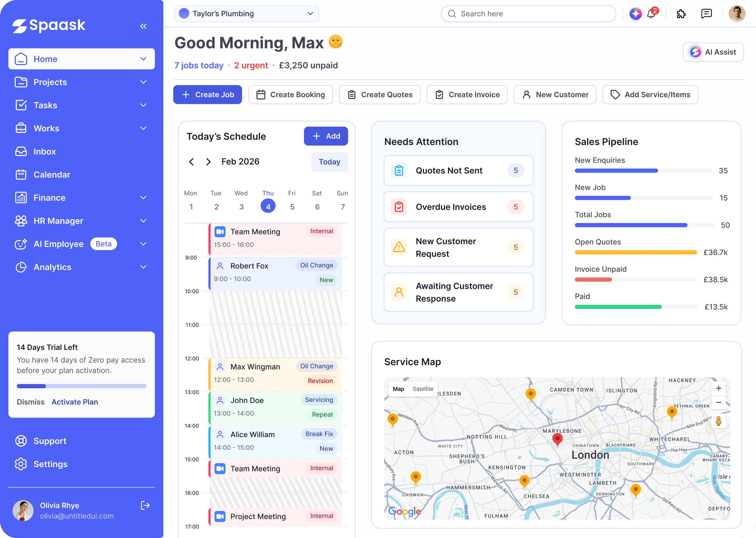Add a new schedule entry with Add button
This screenshot has height=538, width=756.
pos(326,136)
